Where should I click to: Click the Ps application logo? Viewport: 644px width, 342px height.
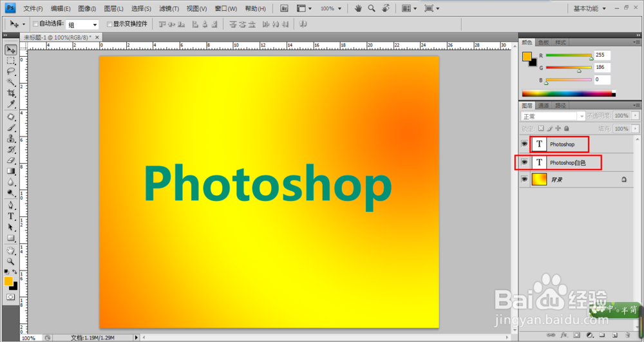10,8
